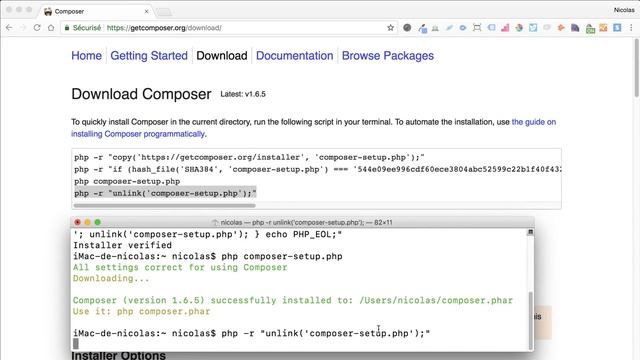Screen dimensions: 640x360
Task: Click the terminal unlink command prompt line
Action: [251, 333]
